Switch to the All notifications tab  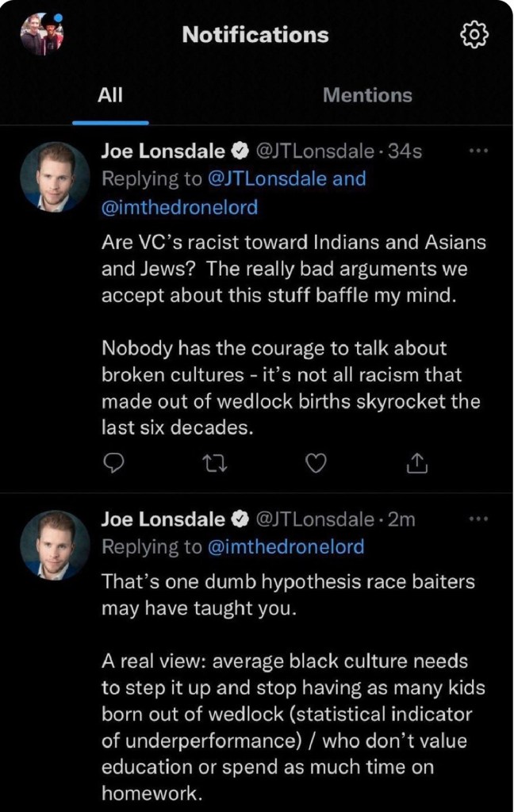(x=110, y=96)
